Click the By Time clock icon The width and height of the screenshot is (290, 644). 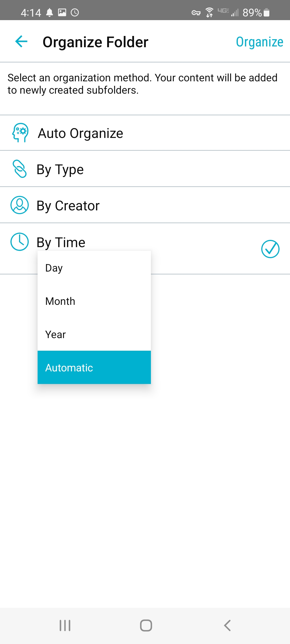(20, 242)
